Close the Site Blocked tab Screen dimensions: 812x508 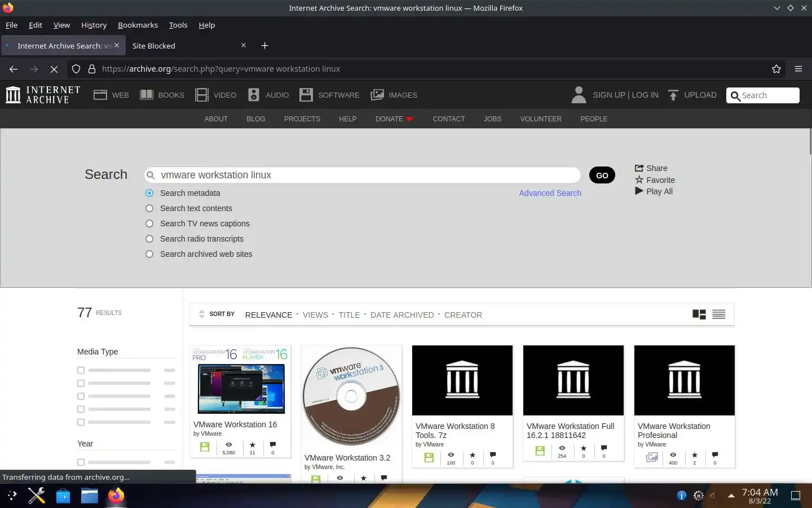coord(244,45)
